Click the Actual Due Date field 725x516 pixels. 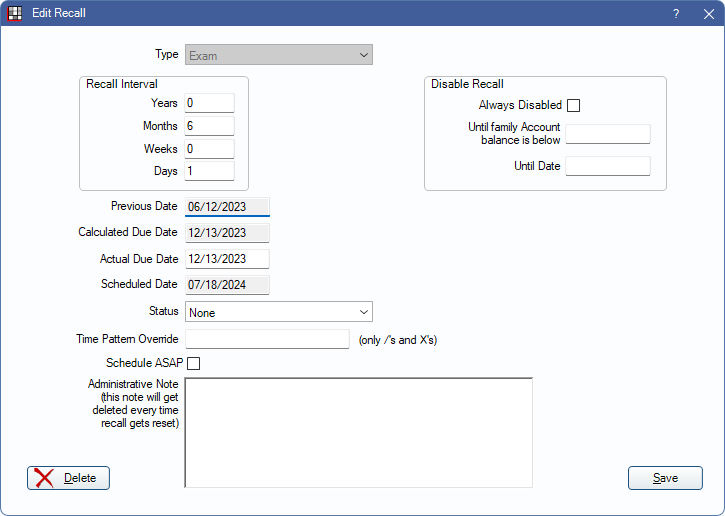pos(227,259)
